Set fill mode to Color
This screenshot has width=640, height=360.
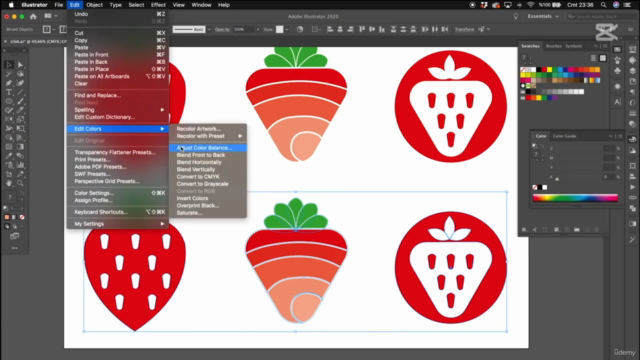[7, 217]
